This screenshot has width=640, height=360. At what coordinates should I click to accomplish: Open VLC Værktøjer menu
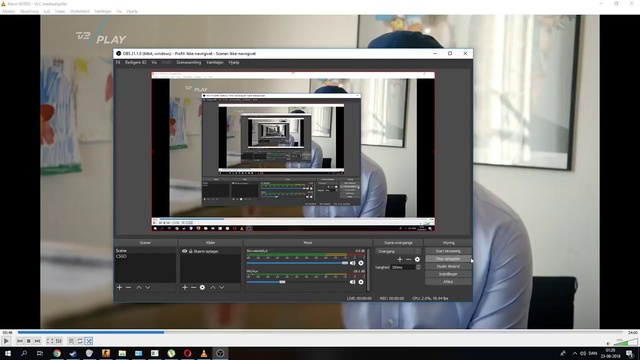[x=103, y=11]
